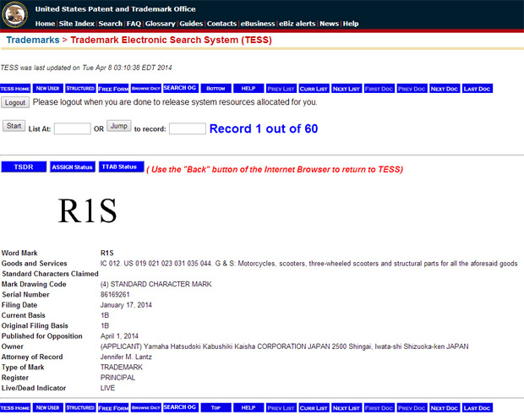Screen dimensions: 524x420
Task: Jump to Top of the page
Action: pyautogui.click(x=216, y=407)
